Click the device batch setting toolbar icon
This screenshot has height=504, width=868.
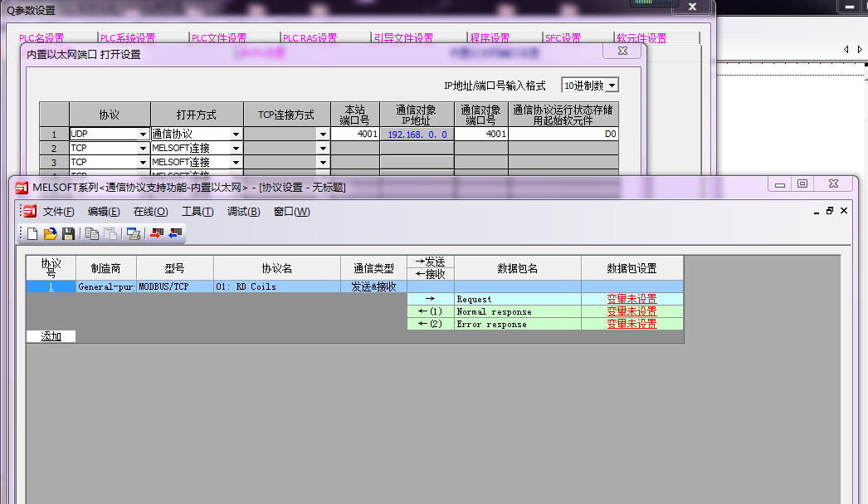click(133, 234)
